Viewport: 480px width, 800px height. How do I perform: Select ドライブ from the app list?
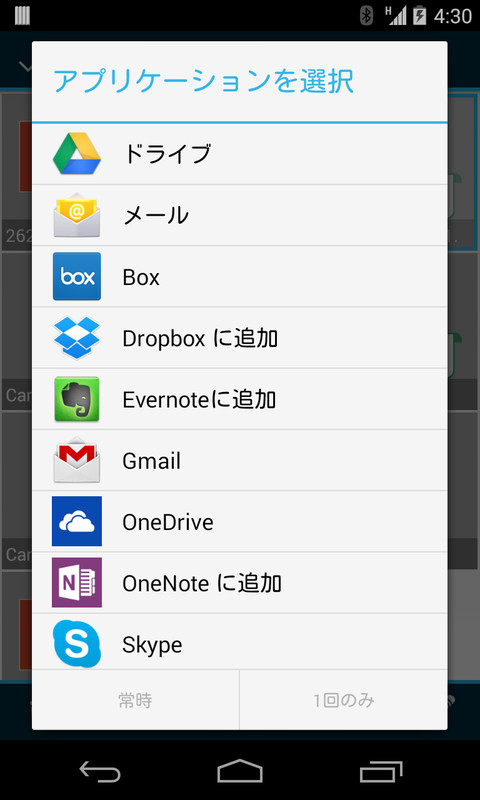pos(240,154)
